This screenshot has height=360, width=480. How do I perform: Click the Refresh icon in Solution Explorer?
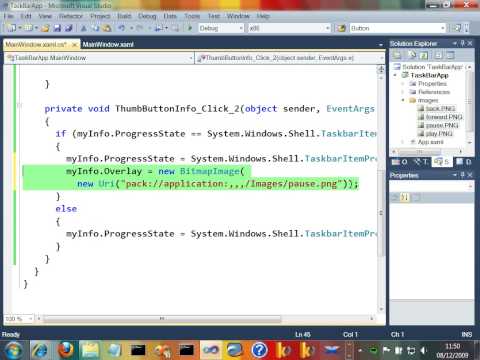[x=424, y=55]
